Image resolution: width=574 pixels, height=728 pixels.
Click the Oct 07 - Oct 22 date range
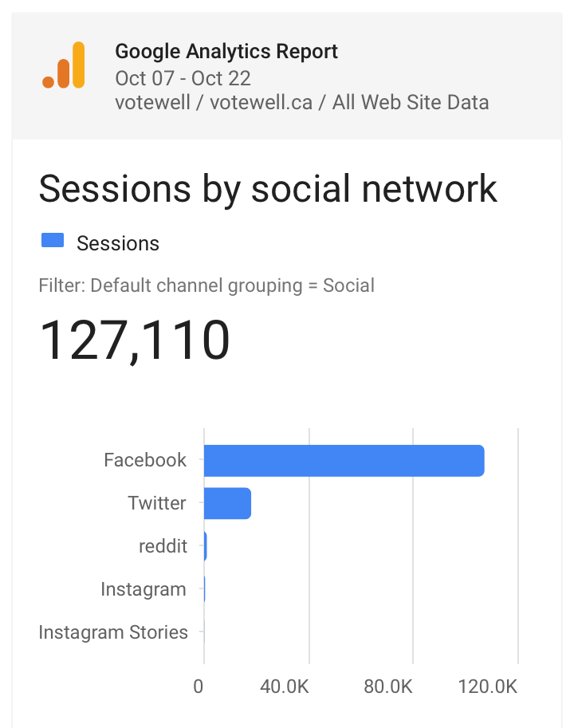click(x=183, y=78)
